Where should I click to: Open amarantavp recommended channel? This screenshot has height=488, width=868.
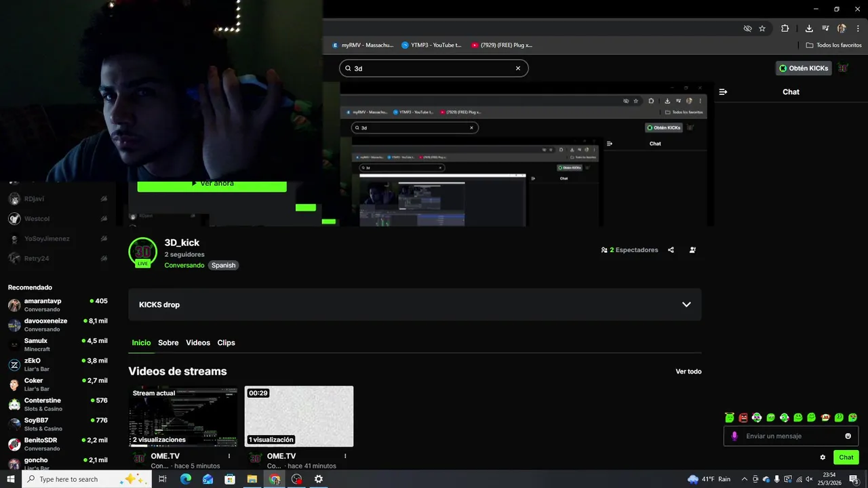[x=58, y=305]
